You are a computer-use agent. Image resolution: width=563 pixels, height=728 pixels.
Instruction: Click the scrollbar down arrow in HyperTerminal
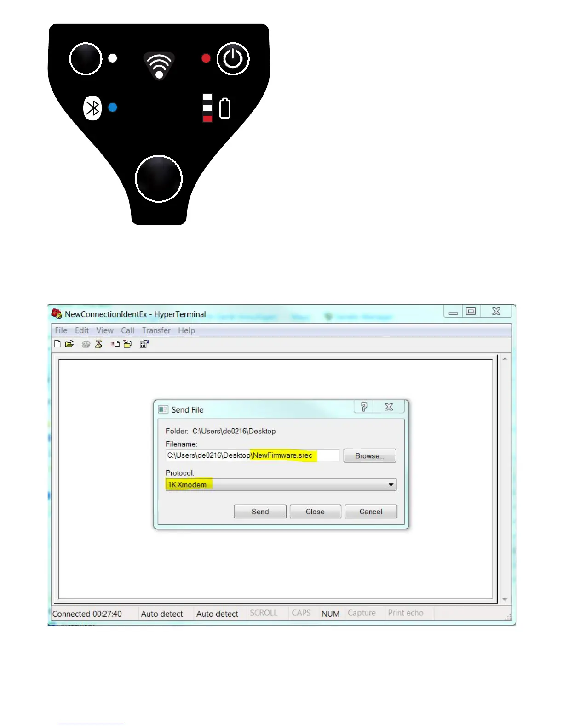coord(505,599)
